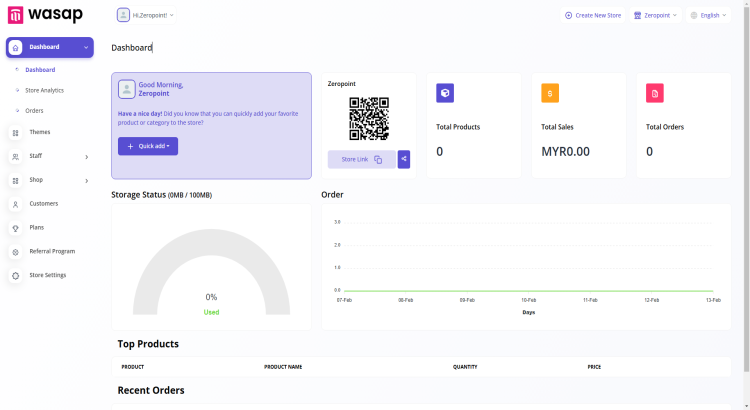
Task: Click the orange Total Sales icon
Action: (550, 93)
